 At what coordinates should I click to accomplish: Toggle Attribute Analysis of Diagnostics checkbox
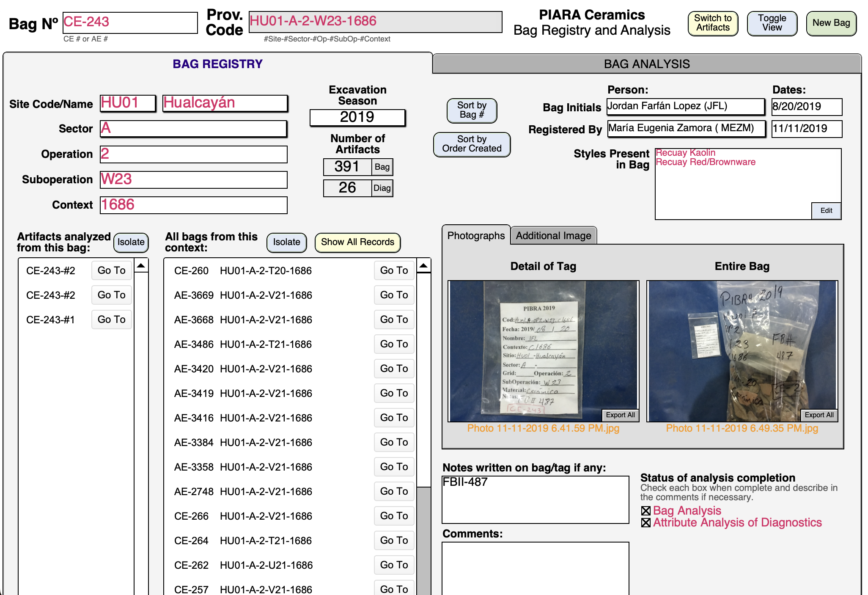[x=646, y=523]
